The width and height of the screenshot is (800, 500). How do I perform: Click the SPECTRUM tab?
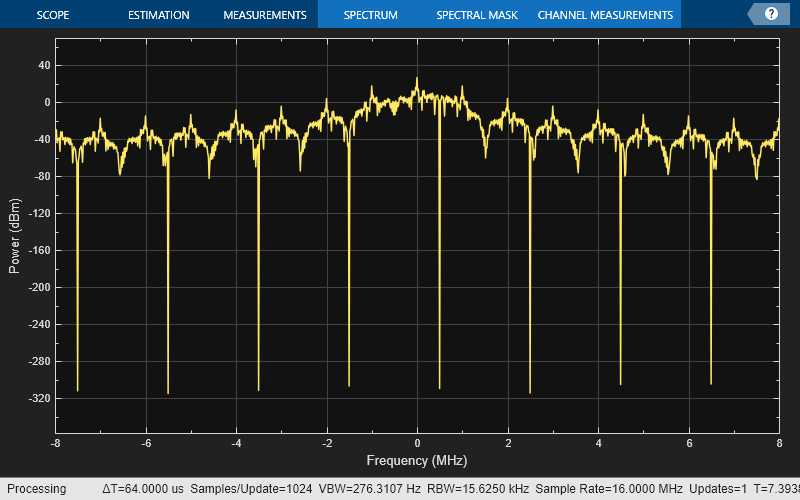tap(370, 15)
